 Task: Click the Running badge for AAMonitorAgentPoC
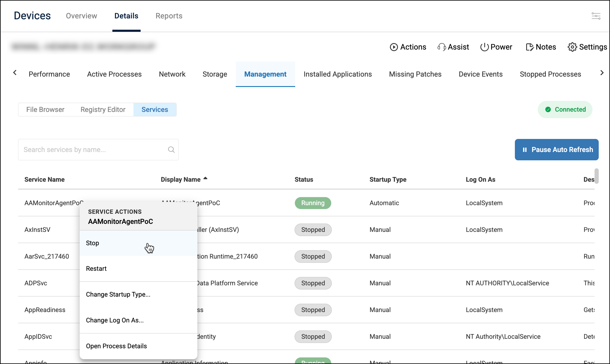click(313, 203)
